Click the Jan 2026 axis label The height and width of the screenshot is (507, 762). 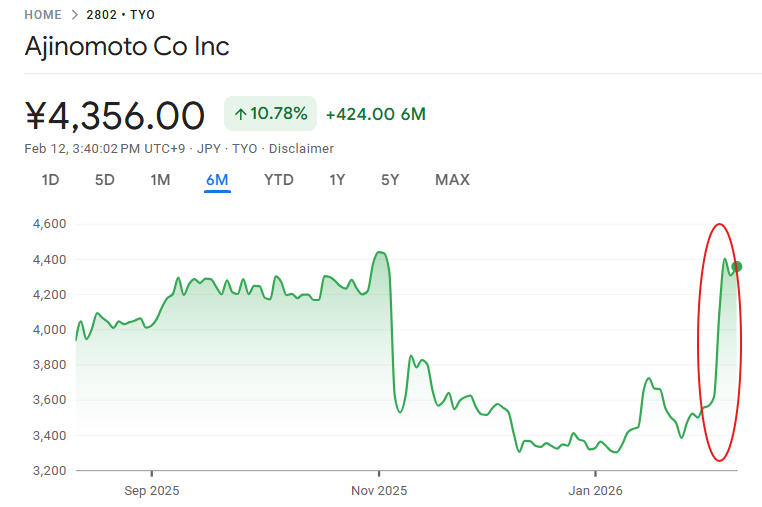click(595, 491)
